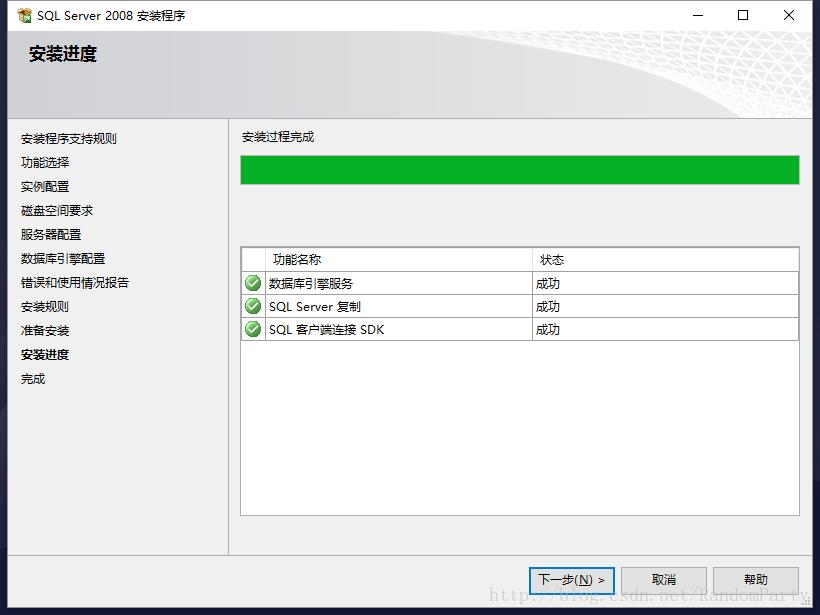
Task: Select the 准备安装 step
Action: coord(45,331)
